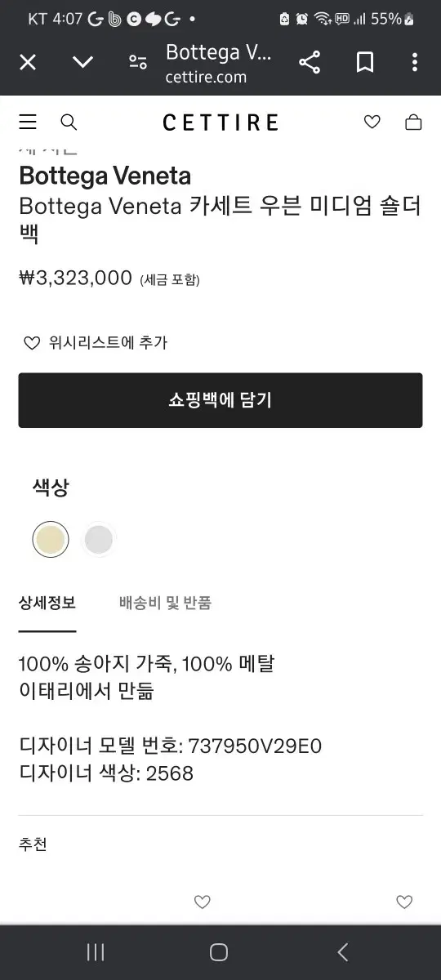Screen dimensions: 441x980
Task: Tap Android home navigation button
Action: click(x=219, y=952)
